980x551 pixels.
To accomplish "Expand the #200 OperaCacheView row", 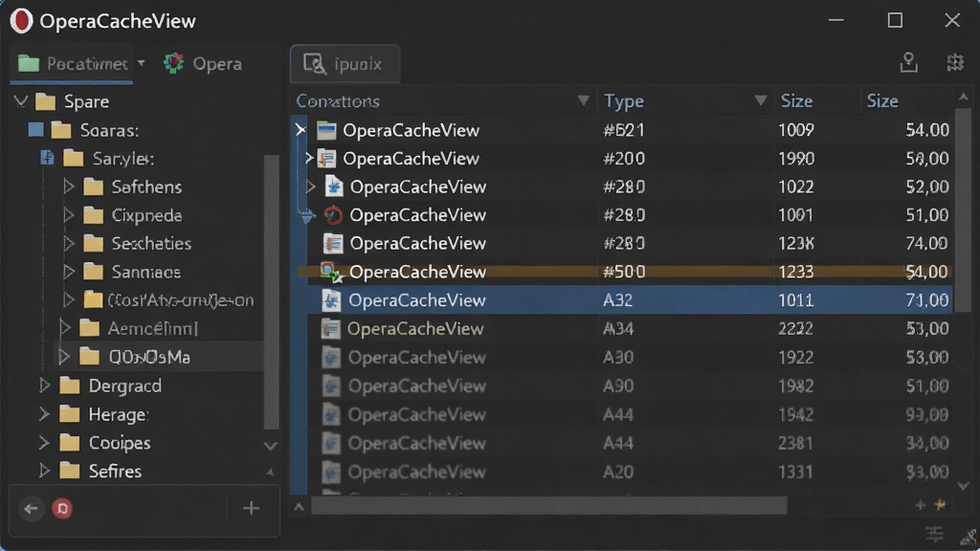I will (x=309, y=158).
